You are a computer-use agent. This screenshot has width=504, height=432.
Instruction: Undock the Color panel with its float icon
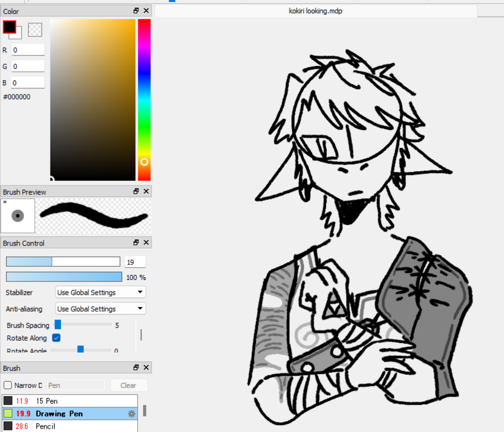pyautogui.click(x=136, y=11)
